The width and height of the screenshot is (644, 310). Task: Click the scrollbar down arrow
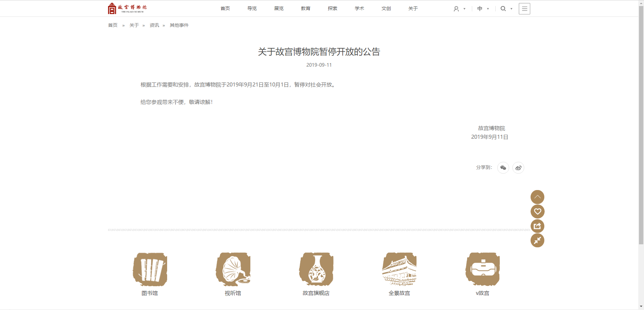[x=641, y=306]
